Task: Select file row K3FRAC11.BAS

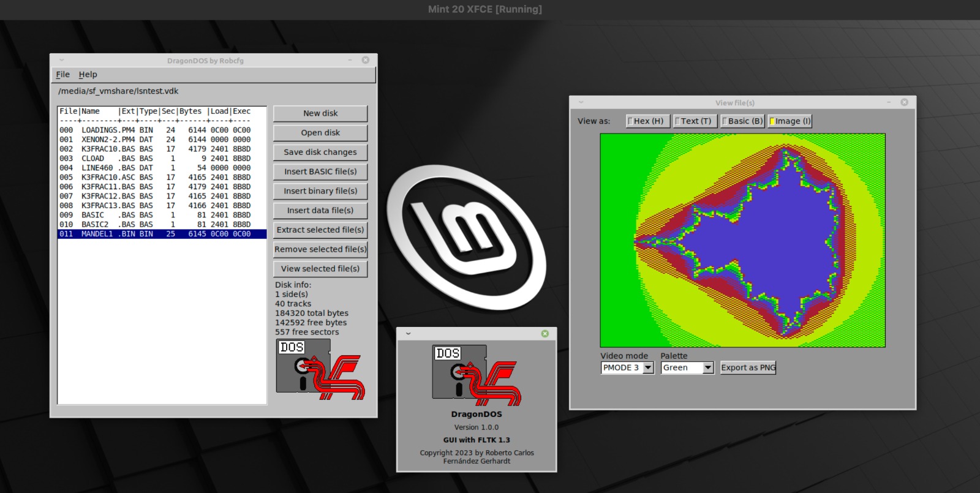Action: coord(162,187)
